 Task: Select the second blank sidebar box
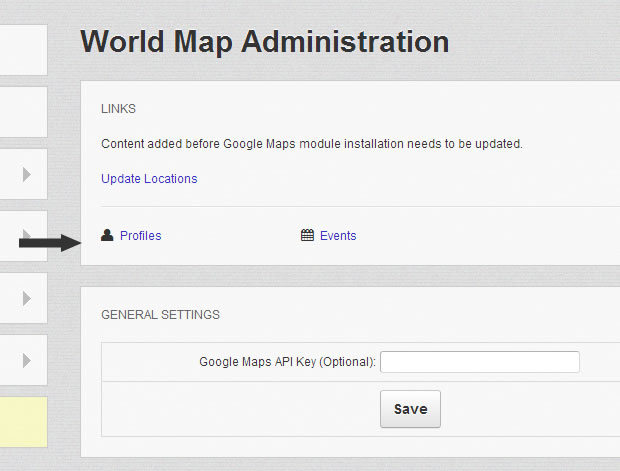[x=23, y=112]
